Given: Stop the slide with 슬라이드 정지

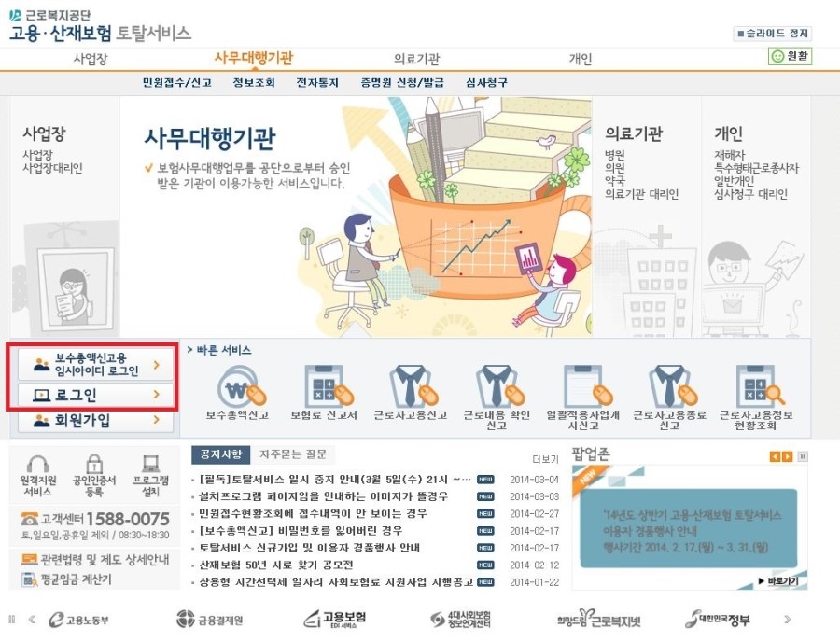Looking at the screenshot, I should tap(772, 34).
